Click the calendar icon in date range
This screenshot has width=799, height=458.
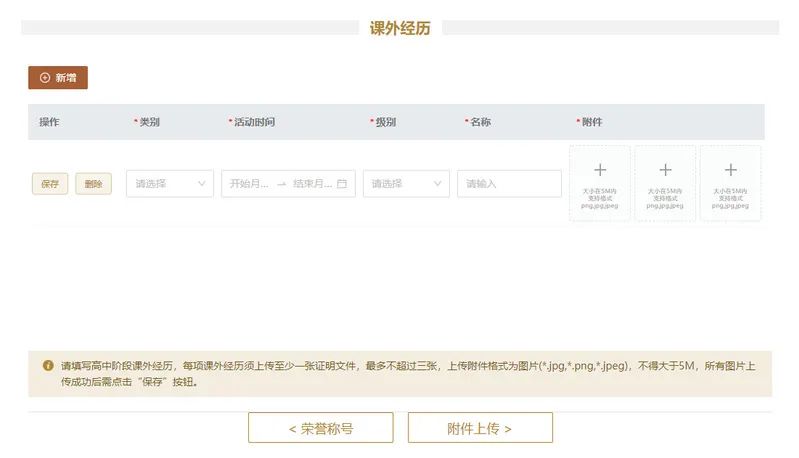(x=342, y=184)
